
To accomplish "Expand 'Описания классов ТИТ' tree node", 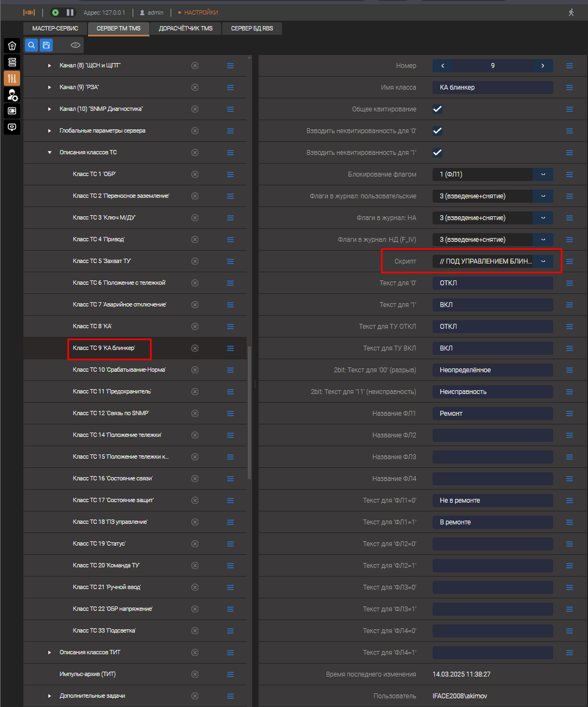I will coord(49,653).
